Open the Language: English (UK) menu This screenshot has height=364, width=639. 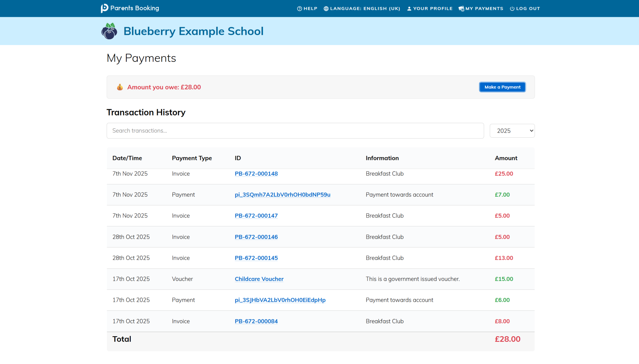point(365,9)
